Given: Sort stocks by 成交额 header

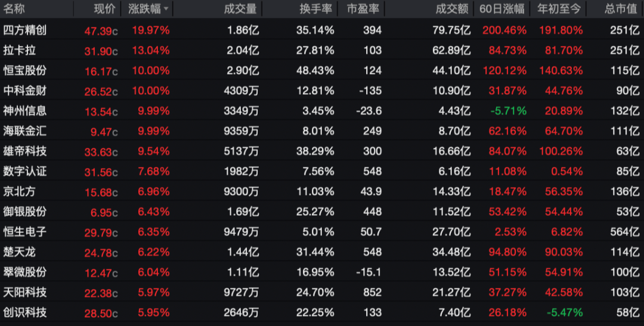Looking at the screenshot, I should pos(453,9).
